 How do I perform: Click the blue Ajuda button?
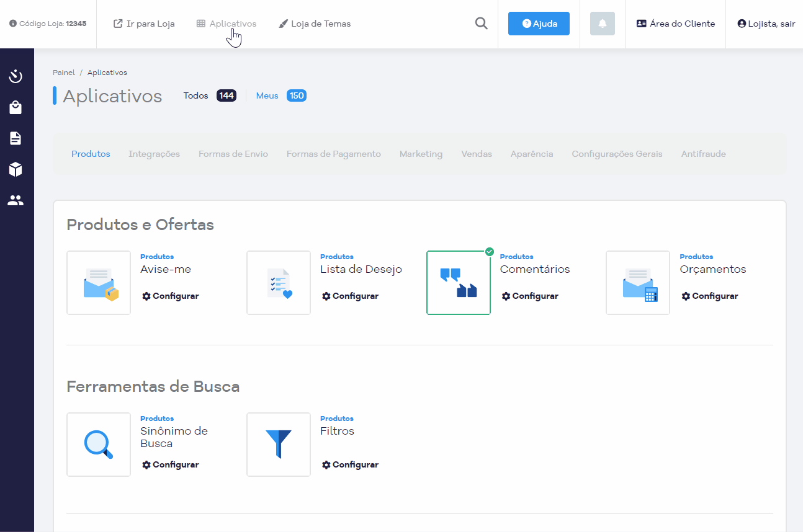(539, 24)
